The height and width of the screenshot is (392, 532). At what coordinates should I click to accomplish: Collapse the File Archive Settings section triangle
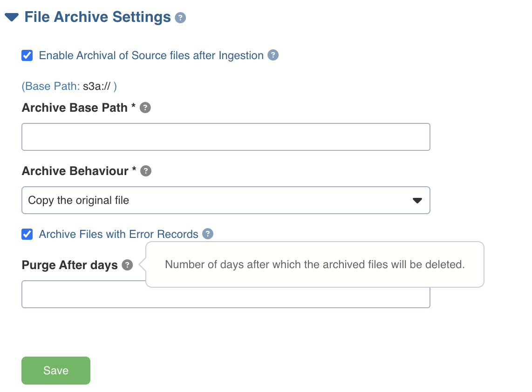12,18
